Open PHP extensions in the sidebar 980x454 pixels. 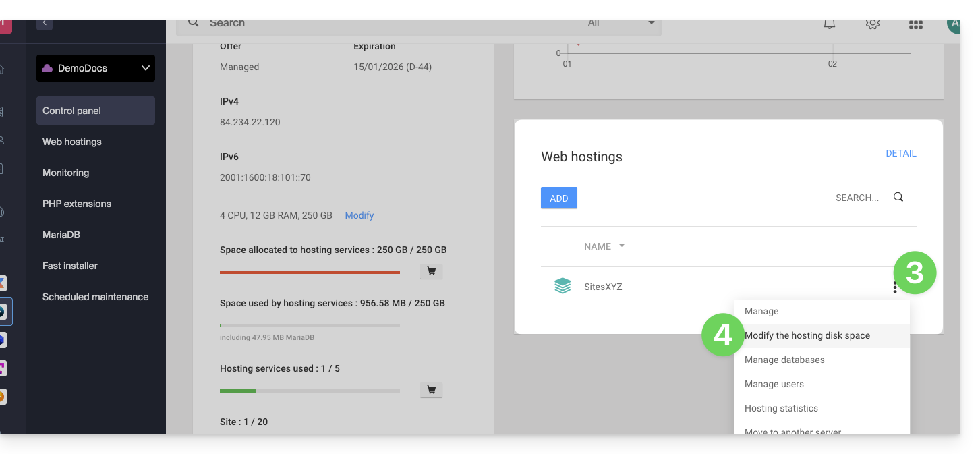pos(77,204)
